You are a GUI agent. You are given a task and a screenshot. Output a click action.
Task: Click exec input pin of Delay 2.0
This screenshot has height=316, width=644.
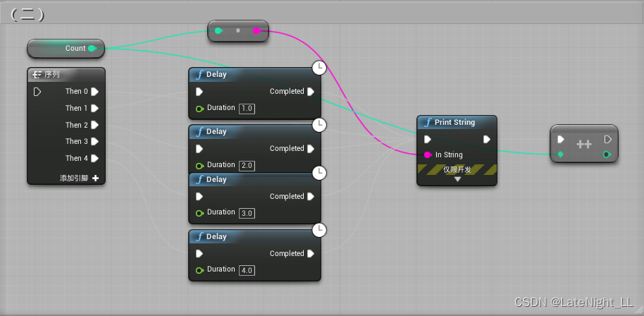(x=199, y=149)
